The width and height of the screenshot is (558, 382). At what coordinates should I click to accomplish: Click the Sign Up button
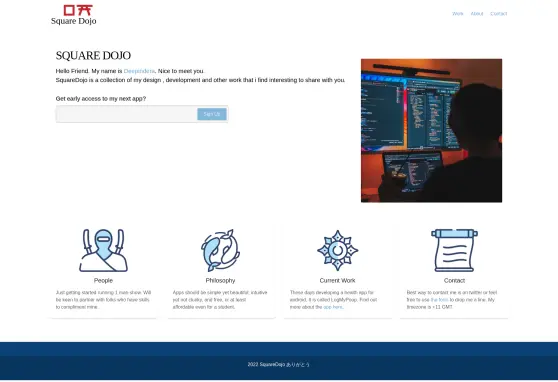[x=212, y=114]
